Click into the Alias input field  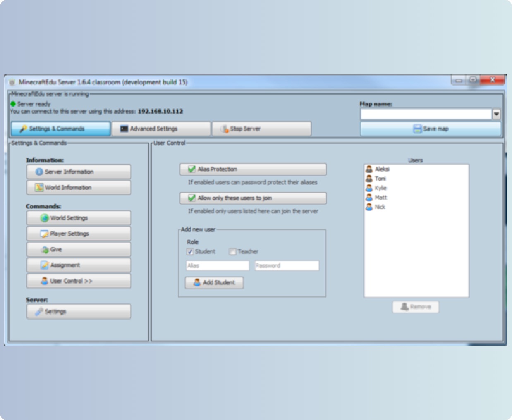[x=218, y=266]
